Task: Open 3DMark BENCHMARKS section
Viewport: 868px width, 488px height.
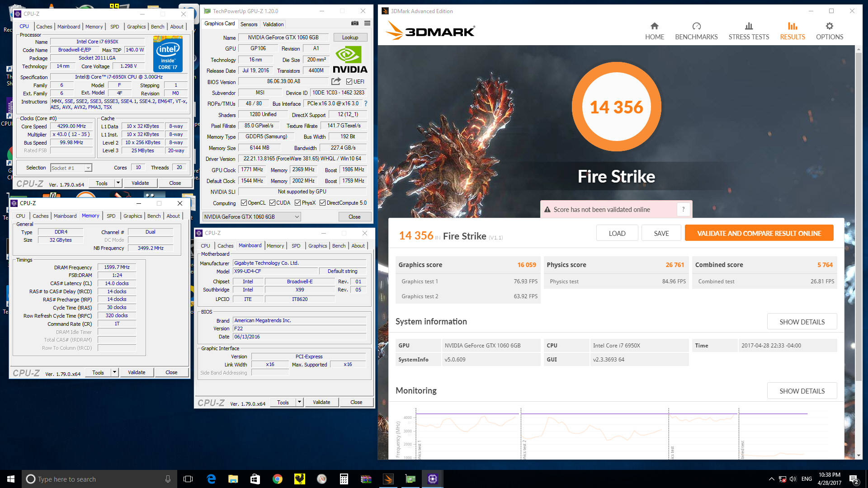Action: (696, 31)
